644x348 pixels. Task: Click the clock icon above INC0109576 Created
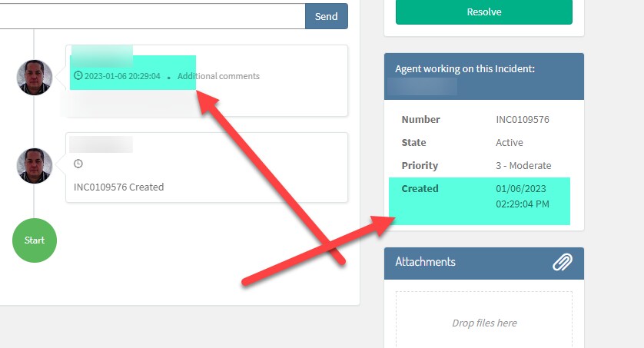78,164
